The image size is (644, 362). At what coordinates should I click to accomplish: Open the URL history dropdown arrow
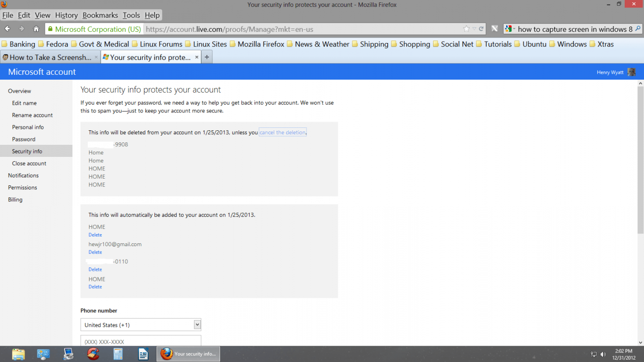click(x=474, y=29)
